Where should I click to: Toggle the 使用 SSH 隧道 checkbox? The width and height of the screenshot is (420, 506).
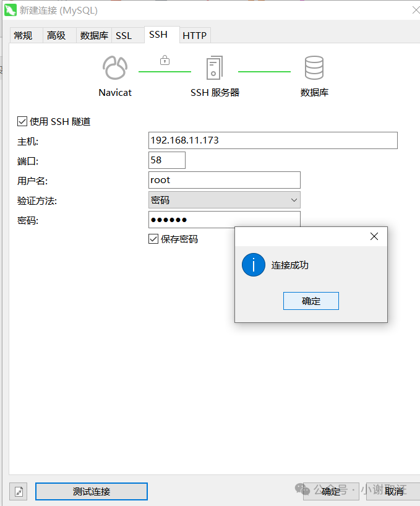coord(22,122)
